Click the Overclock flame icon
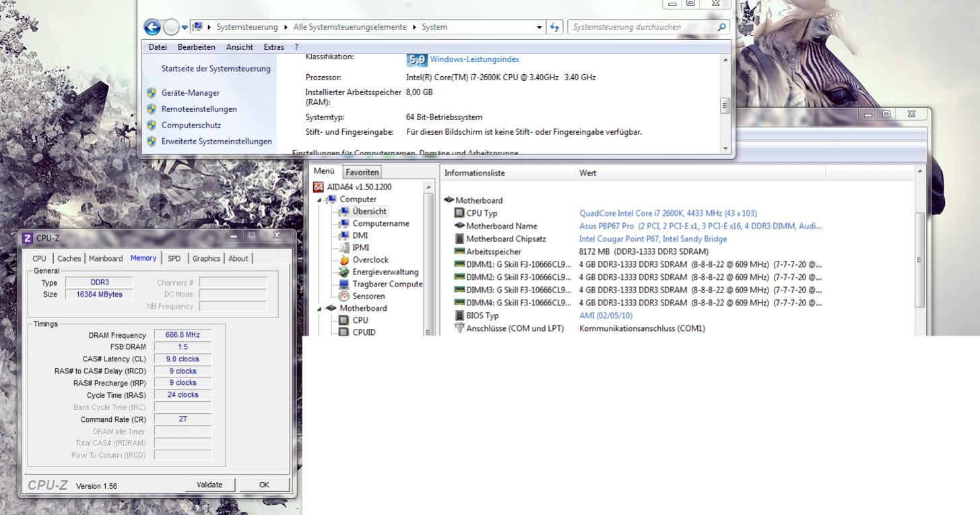This screenshot has width=980, height=515. pyautogui.click(x=344, y=260)
